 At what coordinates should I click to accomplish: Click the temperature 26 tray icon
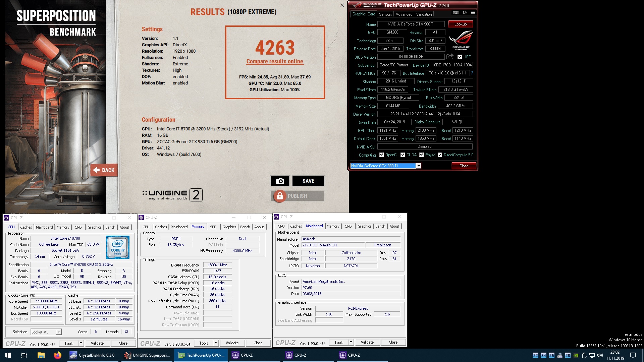point(552,355)
